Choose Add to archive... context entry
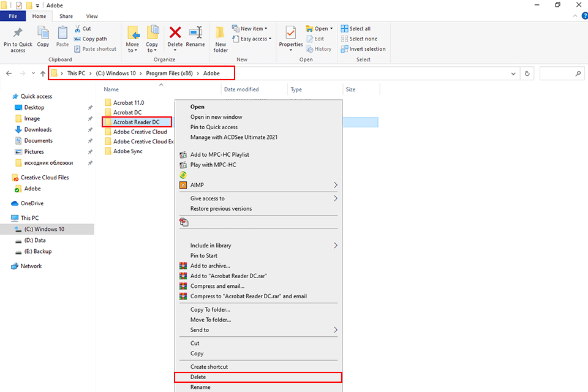The image size is (588, 392). pyautogui.click(x=210, y=266)
